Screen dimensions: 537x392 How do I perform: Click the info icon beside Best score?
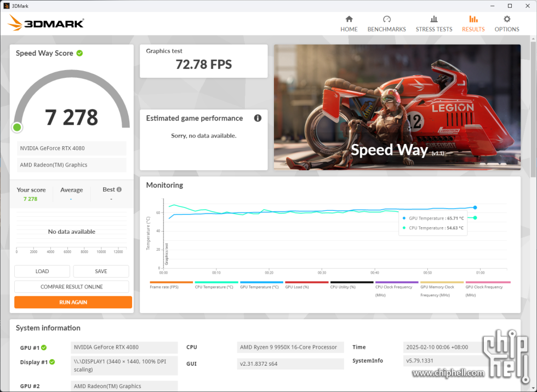(x=119, y=189)
